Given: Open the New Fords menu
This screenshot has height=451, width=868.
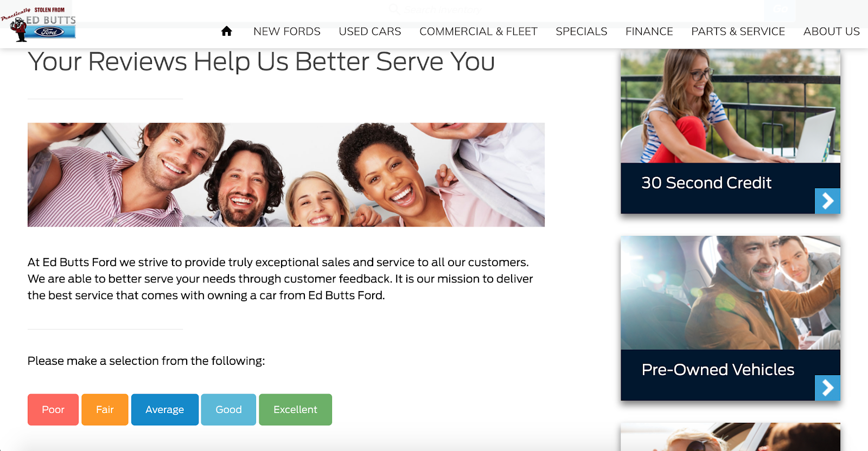Looking at the screenshot, I should click(x=287, y=31).
